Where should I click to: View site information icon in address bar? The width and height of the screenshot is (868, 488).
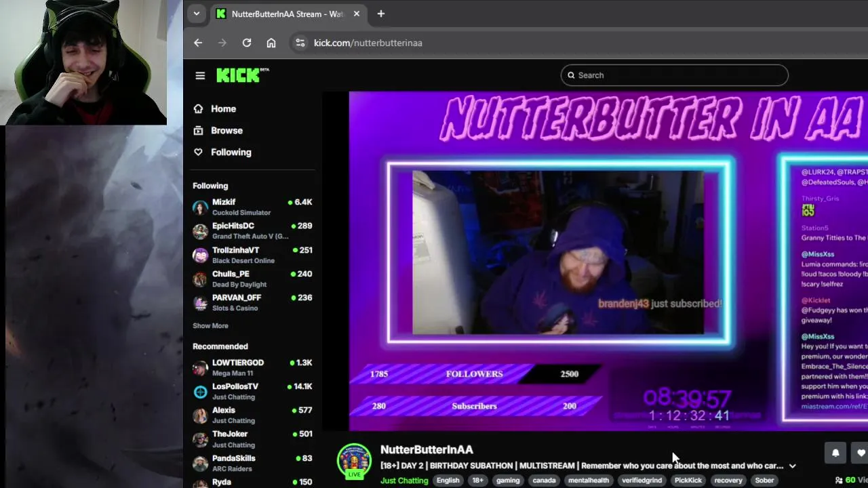(x=300, y=43)
